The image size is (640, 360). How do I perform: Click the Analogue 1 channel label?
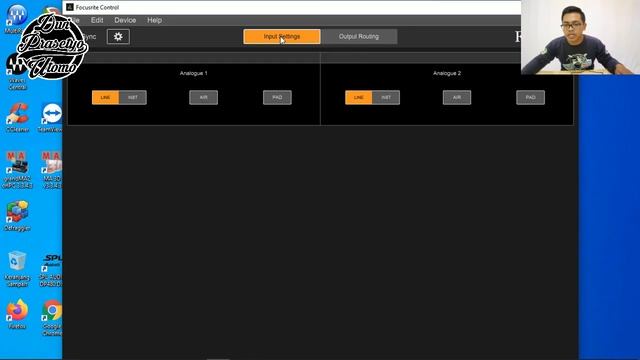(193, 73)
